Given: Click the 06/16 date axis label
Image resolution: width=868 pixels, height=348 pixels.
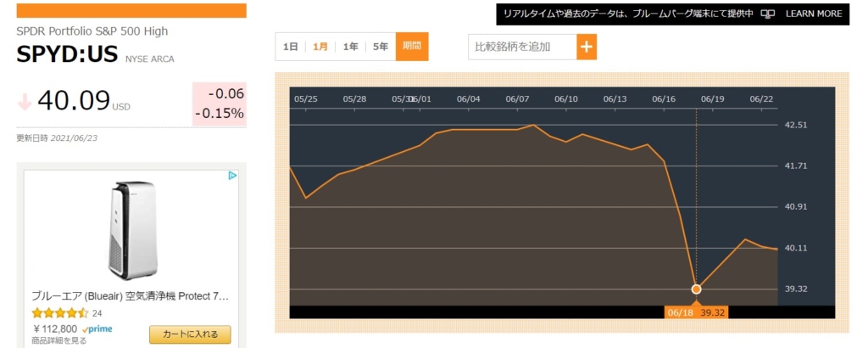Looking at the screenshot, I should [663, 99].
